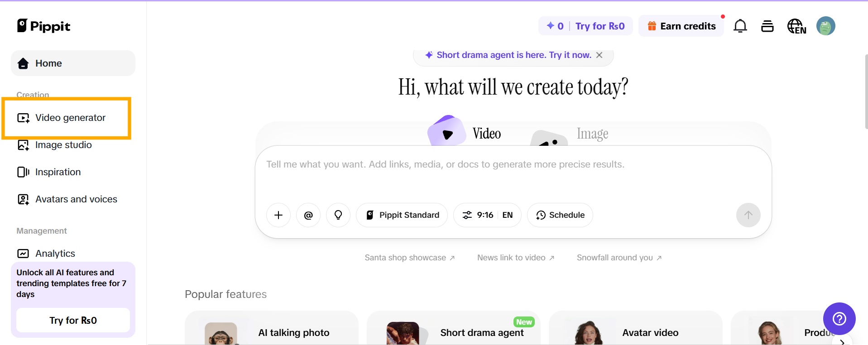This screenshot has width=868, height=345.
Task: Try the News link to video prompt
Action: (x=516, y=258)
